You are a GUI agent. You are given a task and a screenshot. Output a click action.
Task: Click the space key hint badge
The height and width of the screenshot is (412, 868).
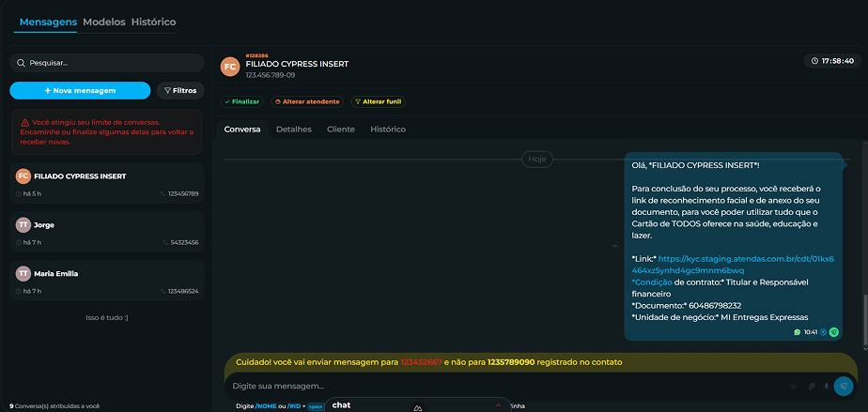316,406
